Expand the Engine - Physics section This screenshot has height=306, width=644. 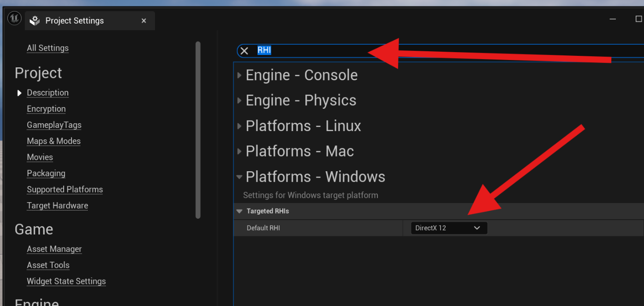click(x=239, y=101)
